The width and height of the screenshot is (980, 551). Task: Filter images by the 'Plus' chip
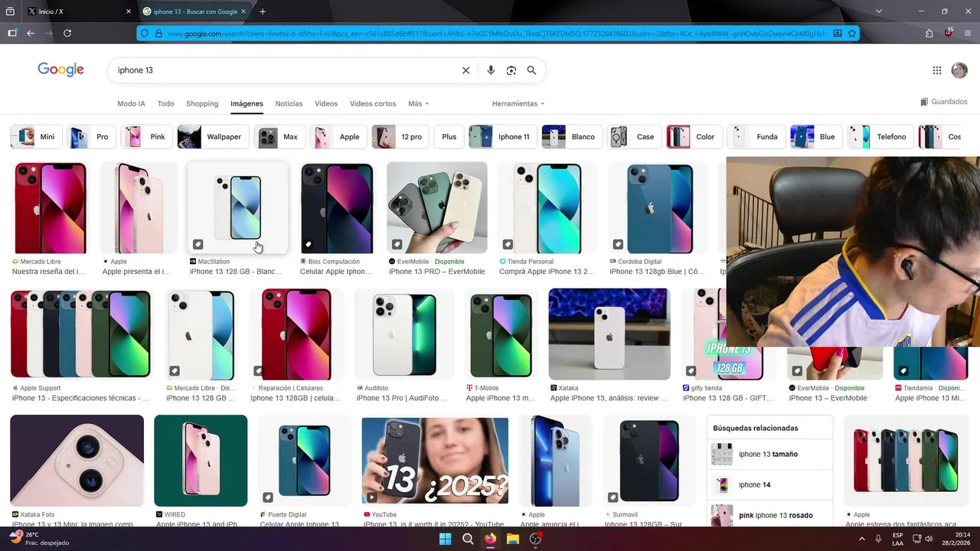pos(449,137)
